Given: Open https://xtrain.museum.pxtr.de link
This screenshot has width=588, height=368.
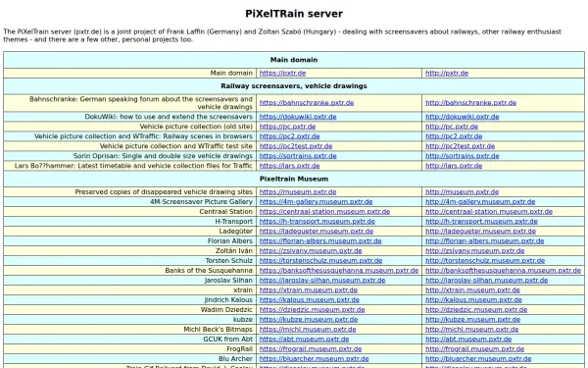Looking at the screenshot, I should click(309, 290).
